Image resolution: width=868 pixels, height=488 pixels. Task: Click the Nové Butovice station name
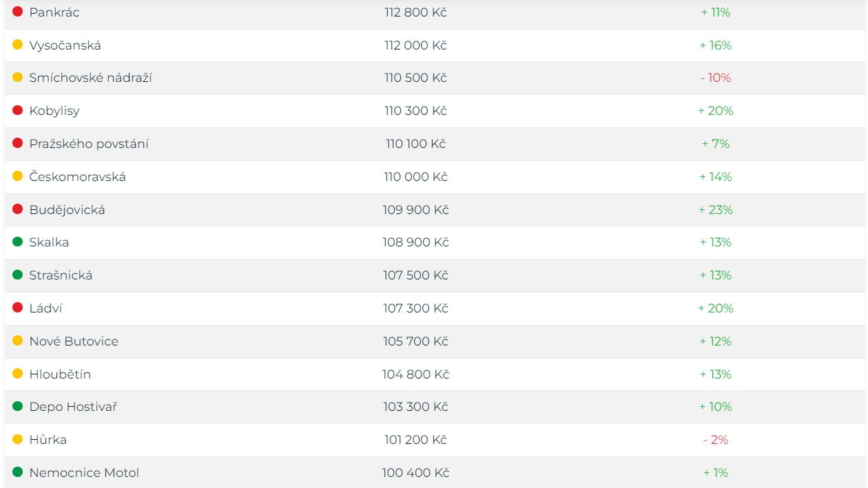click(74, 341)
